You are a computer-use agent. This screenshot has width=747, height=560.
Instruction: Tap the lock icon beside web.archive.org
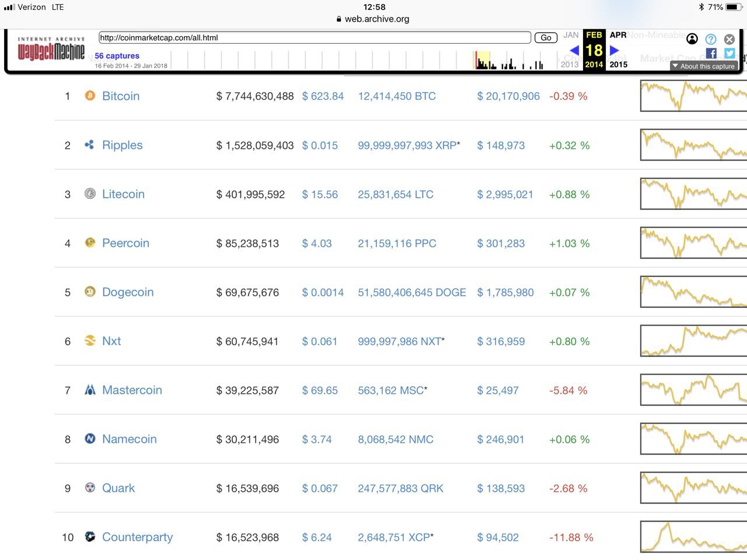pyautogui.click(x=339, y=19)
